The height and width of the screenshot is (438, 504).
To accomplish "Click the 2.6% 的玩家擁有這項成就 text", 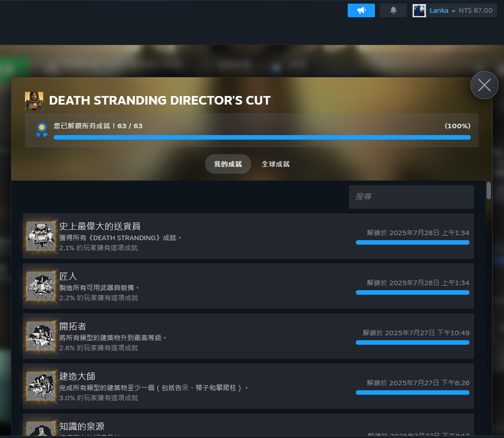I will click(98, 348).
